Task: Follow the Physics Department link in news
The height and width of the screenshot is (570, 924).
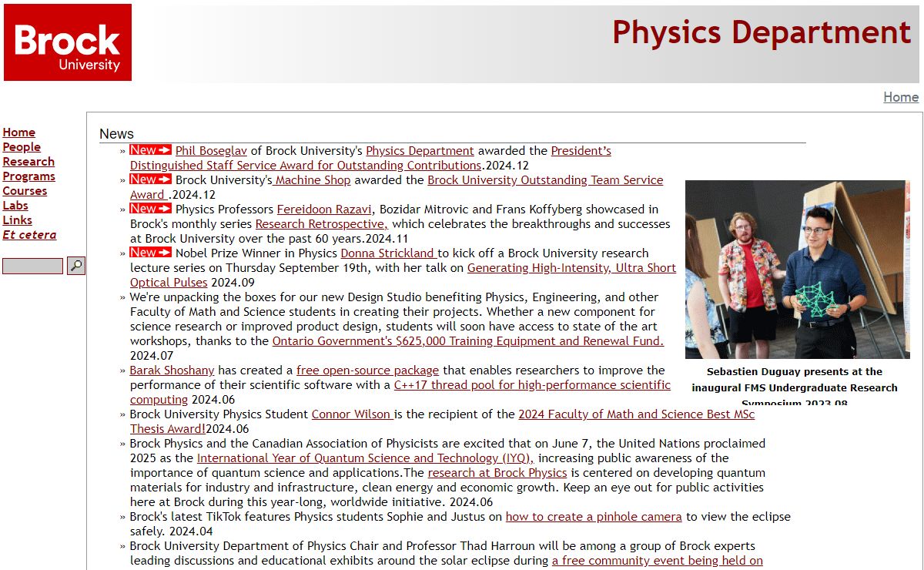Action: tap(420, 151)
